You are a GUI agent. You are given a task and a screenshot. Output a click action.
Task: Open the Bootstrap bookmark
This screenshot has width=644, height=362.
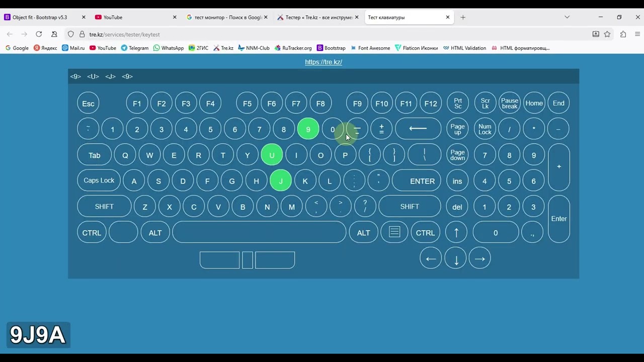pyautogui.click(x=331, y=48)
